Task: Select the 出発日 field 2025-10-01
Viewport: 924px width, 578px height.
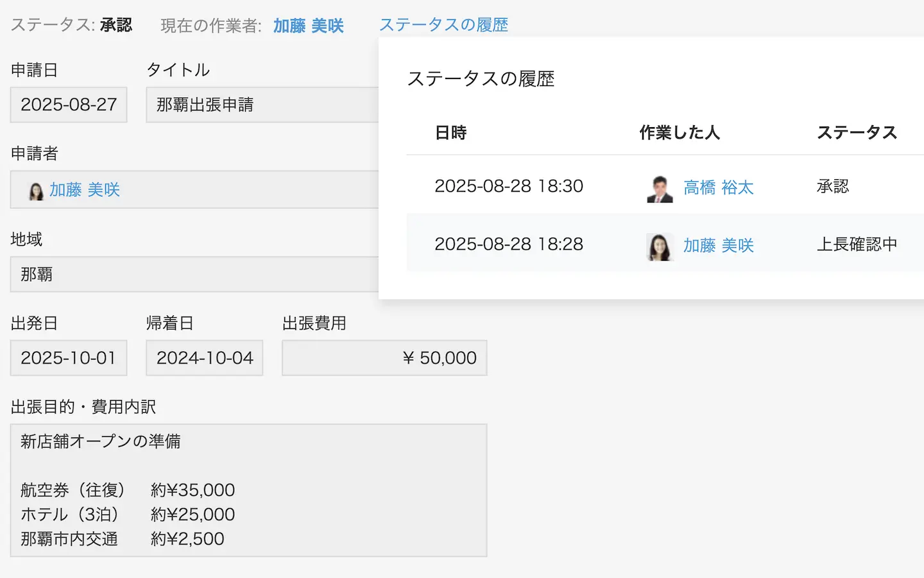Action: [x=69, y=358]
